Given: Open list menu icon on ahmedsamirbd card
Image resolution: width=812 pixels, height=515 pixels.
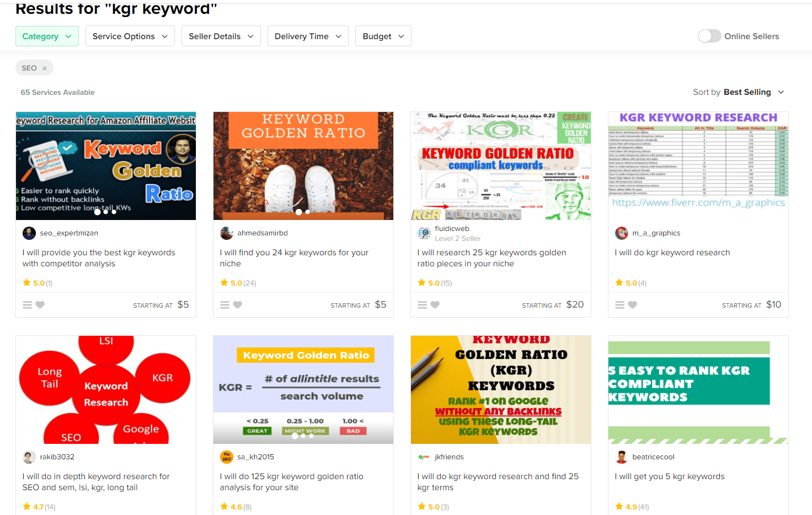Looking at the screenshot, I should 225,305.
